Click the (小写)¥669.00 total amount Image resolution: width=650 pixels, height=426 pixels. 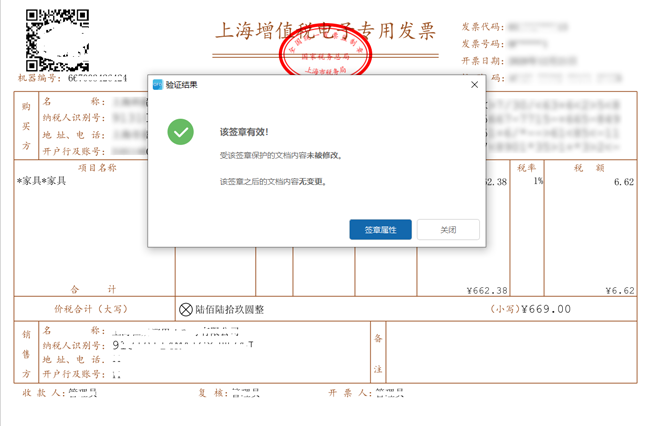click(x=530, y=310)
